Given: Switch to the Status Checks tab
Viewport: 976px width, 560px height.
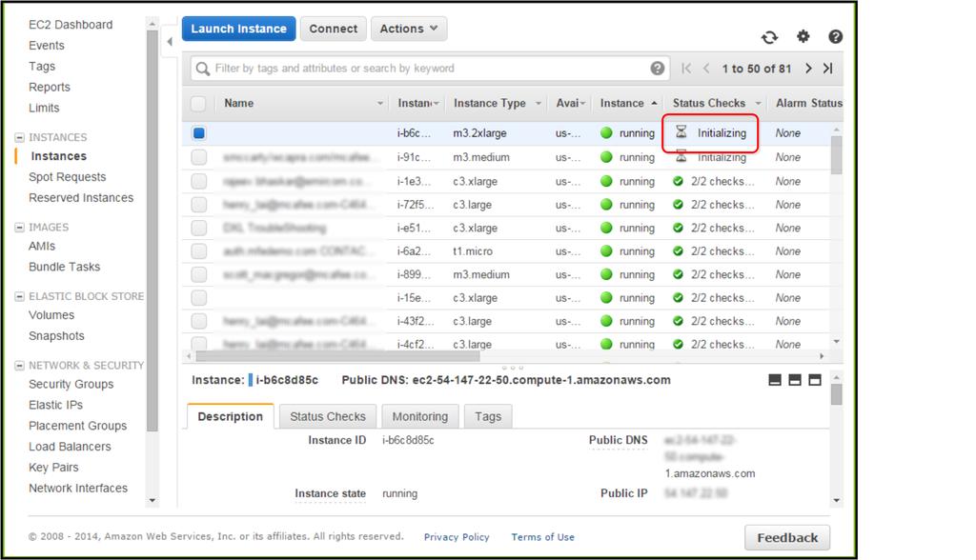Looking at the screenshot, I should point(328,416).
